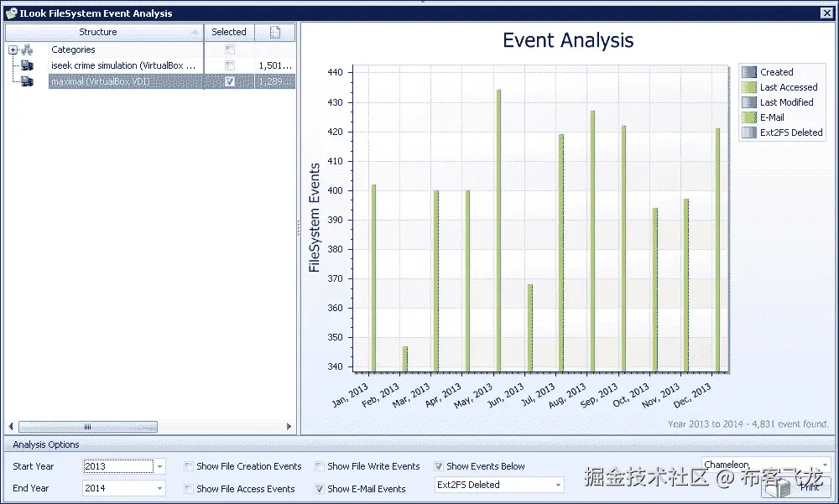Enable Show File Write Events

[320, 466]
